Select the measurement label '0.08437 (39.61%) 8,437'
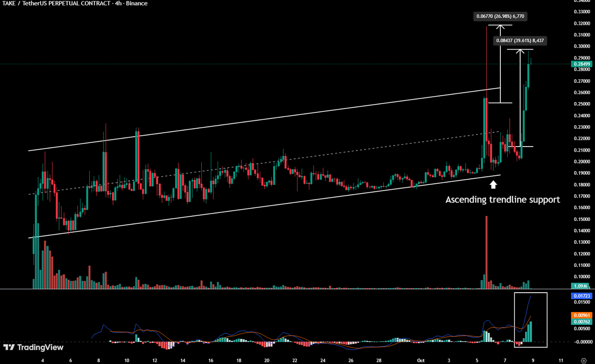Viewport: 595px width, 364px height. pyautogui.click(x=520, y=41)
